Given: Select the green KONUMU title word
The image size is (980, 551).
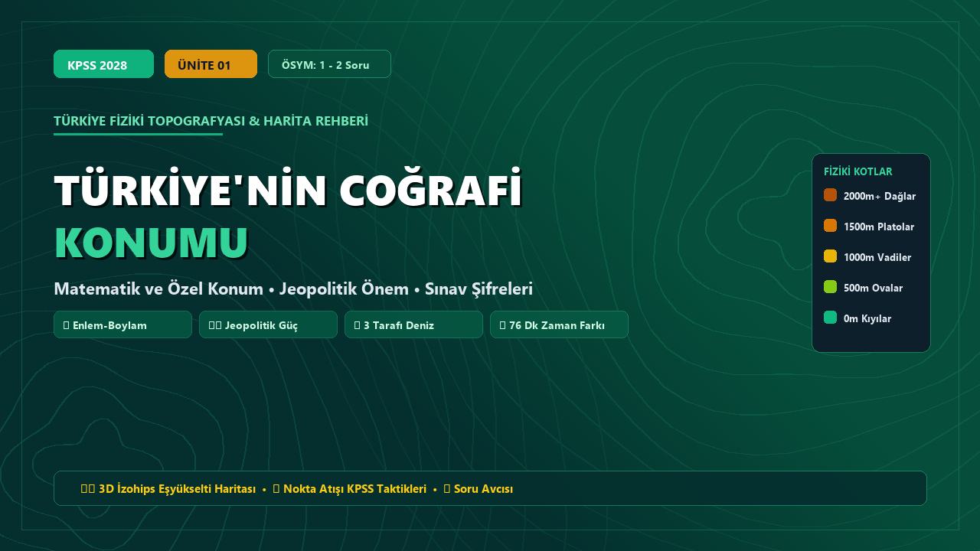Looking at the screenshot, I should [152, 243].
